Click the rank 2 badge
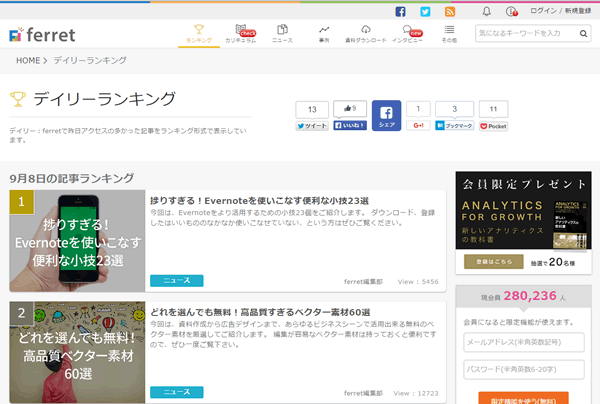The width and height of the screenshot is (600, 404). 21,313
